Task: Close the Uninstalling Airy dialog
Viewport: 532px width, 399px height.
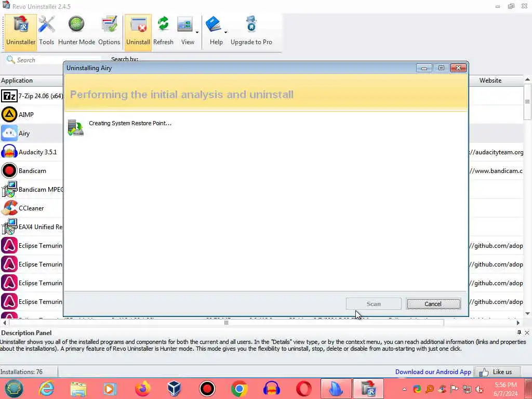Action: 458,68
